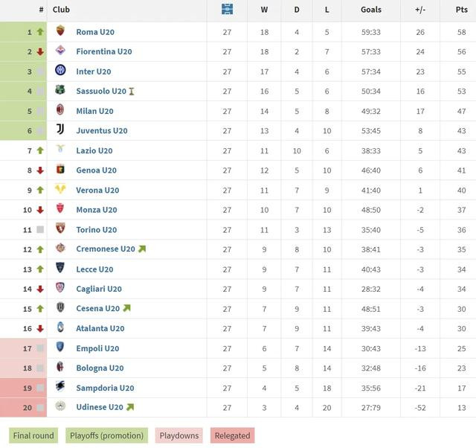Viewport: 476px width, 448px height.
Task: Sort table by Goals column header
Action: coord(371,10)
